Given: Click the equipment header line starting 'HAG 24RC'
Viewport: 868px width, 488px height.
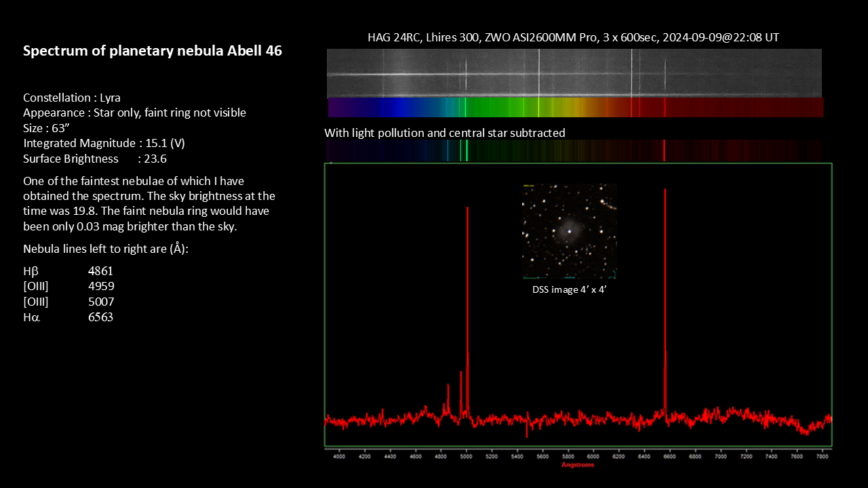Looking at the screenshot, I should pyautogui.click(x=573, y=37).
